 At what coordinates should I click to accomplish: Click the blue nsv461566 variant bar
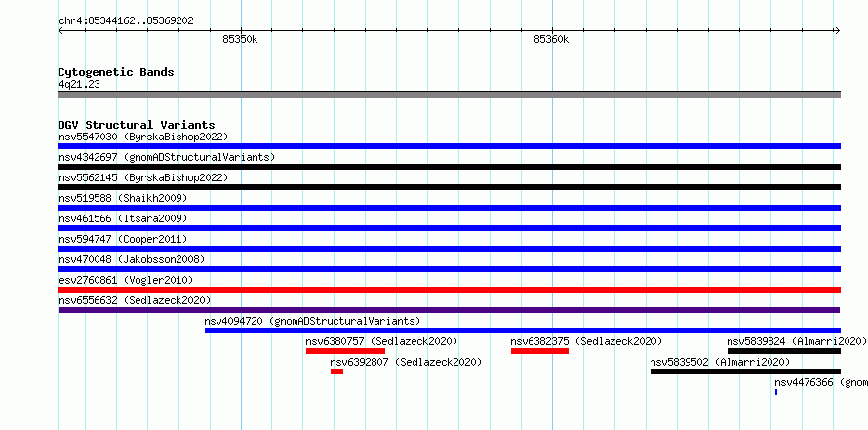point(449,228)
